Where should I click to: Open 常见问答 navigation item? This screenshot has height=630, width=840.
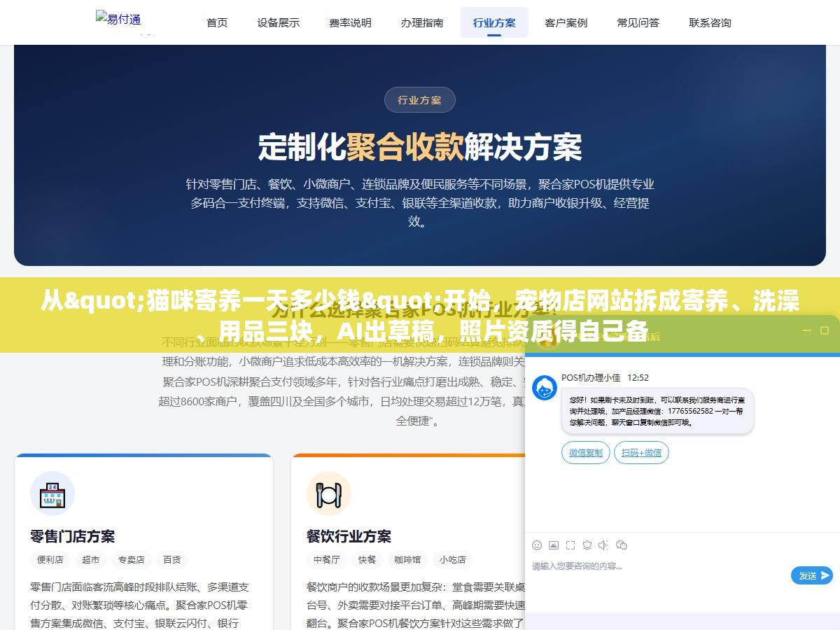[x=638, y=22]
